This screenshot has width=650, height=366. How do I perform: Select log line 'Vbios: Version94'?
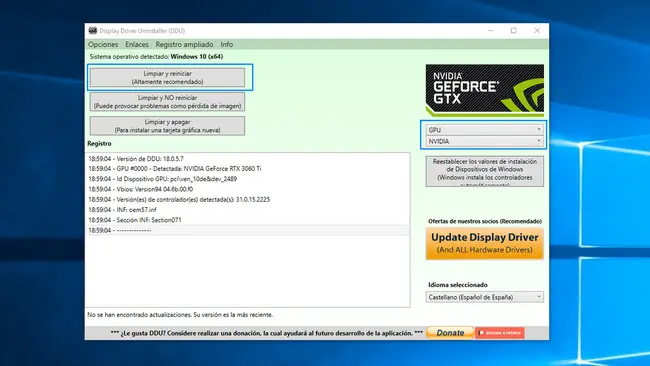pos(248,189)
